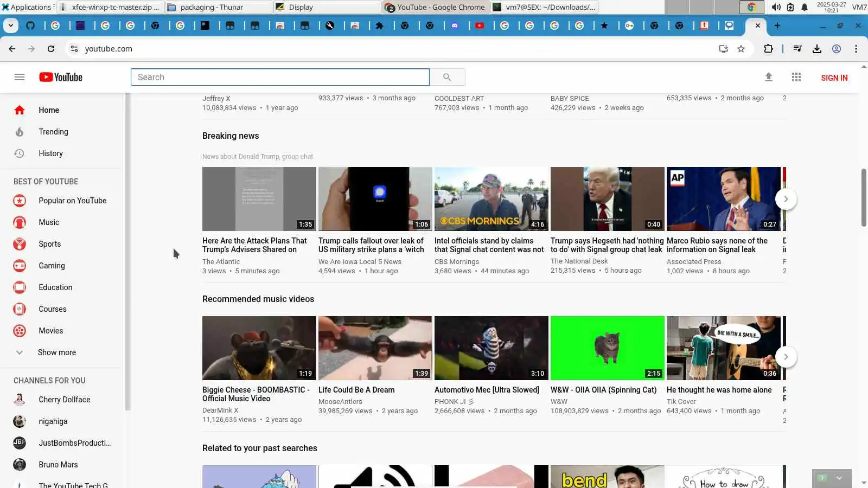Click the page's vertical scrollbar thumb
The width and height of the screenshot is (868, 488).
pos(864,198)
